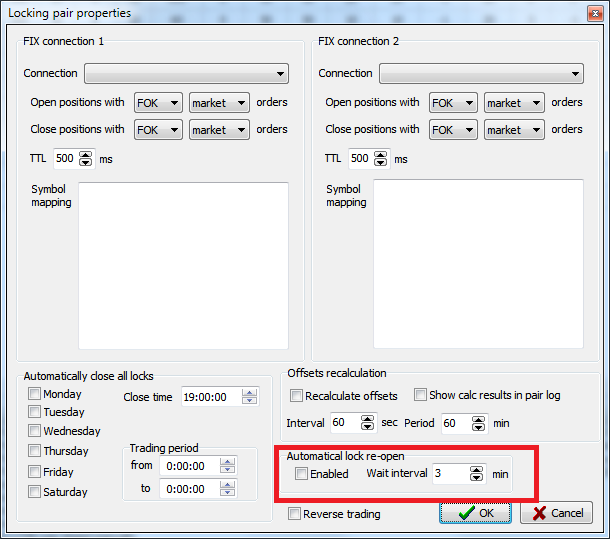
Task: Enable auto close on Monday
Action: pos(34,393)
